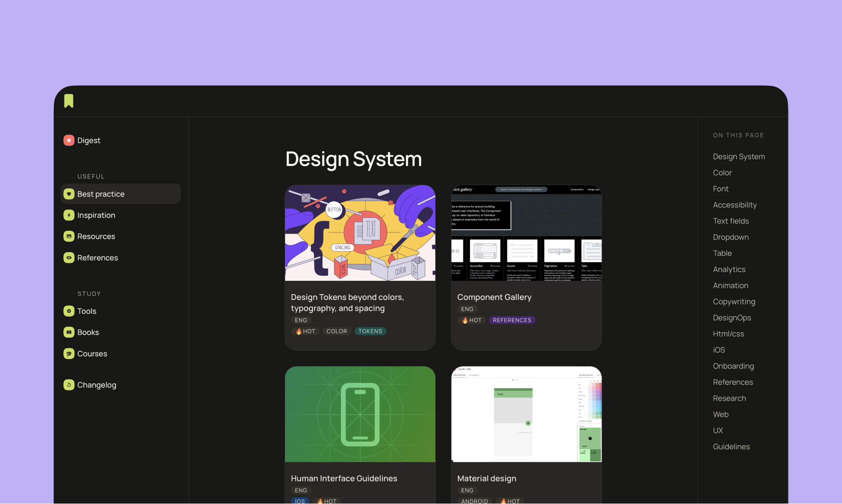
Task: Click HOT tag on Design Tokens card
Action: [x=305, y=331]
